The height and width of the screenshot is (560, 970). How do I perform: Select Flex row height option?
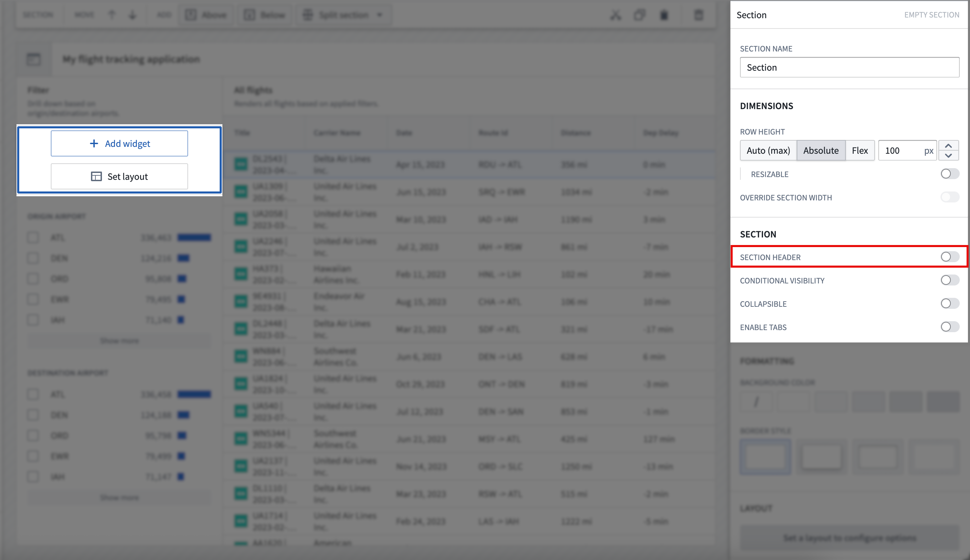tap(859, 150)
